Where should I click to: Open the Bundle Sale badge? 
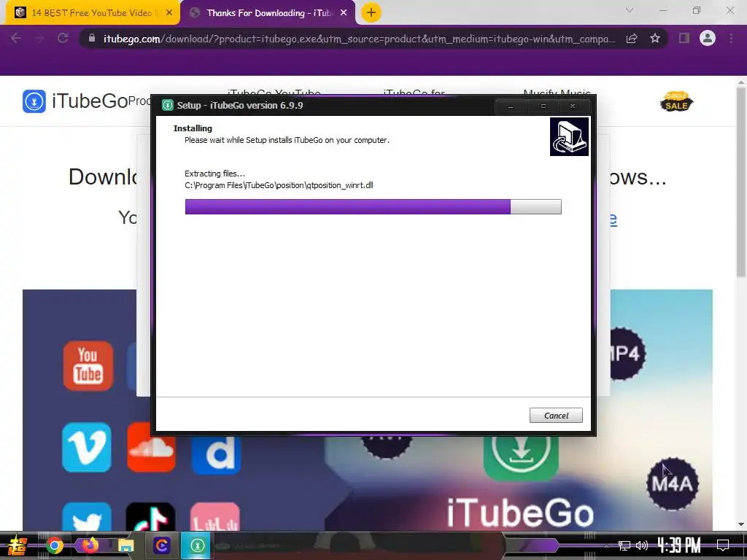[676, 101]
